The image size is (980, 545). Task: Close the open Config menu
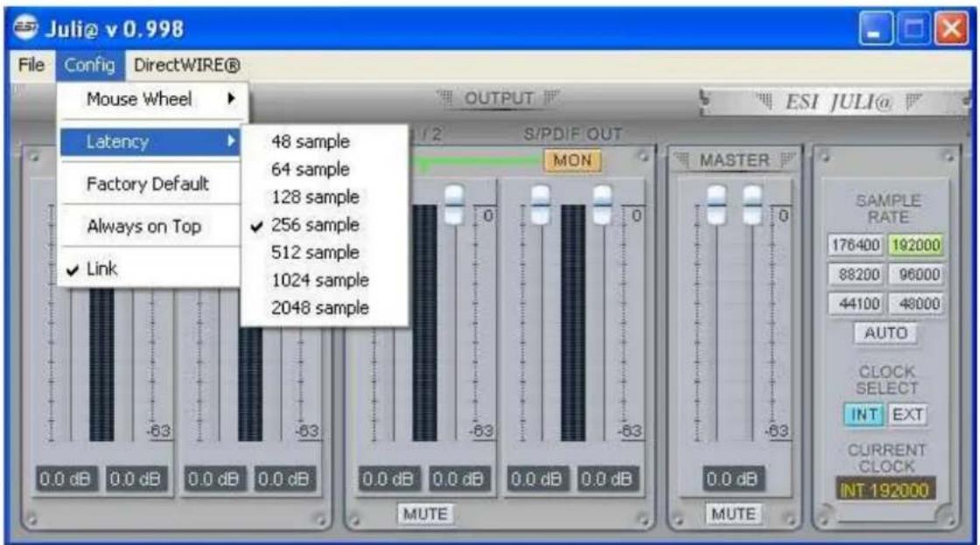click(x=90, y=65)
